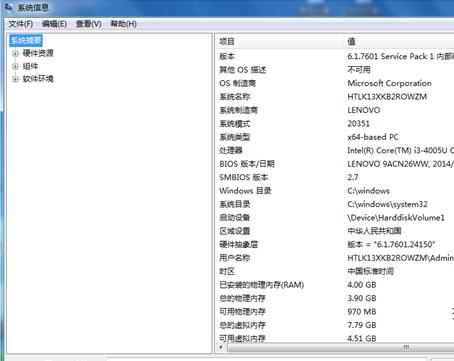Screen dimensions: 454x361
Task: Select the 版本 row label
Action: click(227, 57)
